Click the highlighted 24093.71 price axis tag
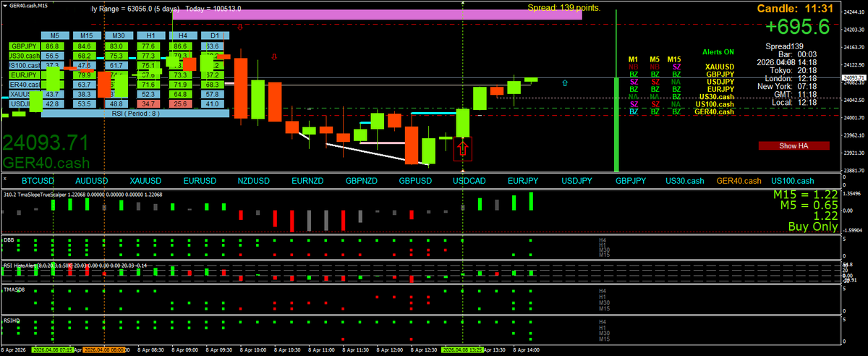The height and width of the screenshot is (356, 868). 854,77
